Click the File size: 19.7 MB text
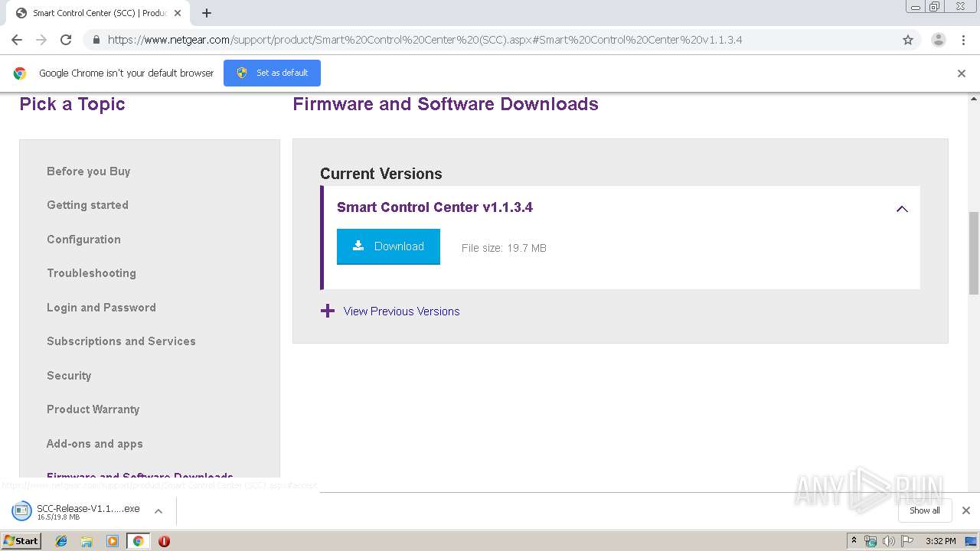Image resolution: width=980 pixels, height=551 pixels. click(504, 248)
